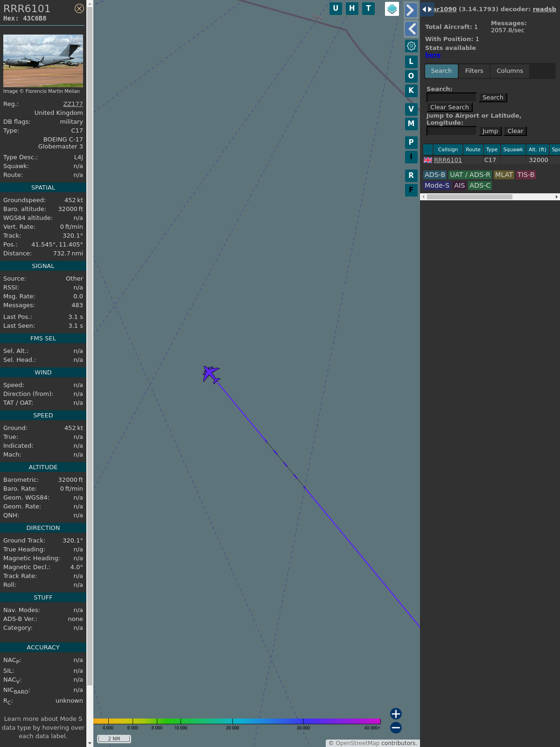Open the ZZ177 registration link
Screen dimensions: 560x747
click(73, 104)
